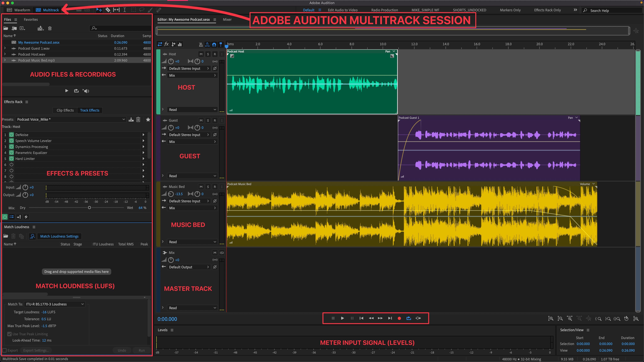This screenshot has width=644, height=362.
Task: Open the Match To loudness dropdown
Action: coord(55,304)
